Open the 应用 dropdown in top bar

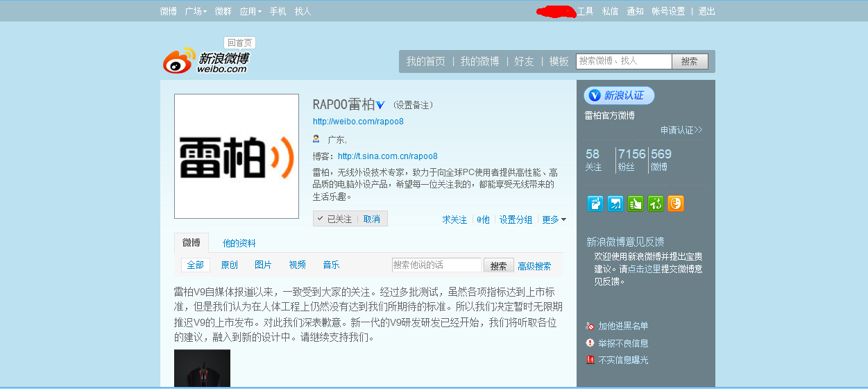[x=250, y=11]
